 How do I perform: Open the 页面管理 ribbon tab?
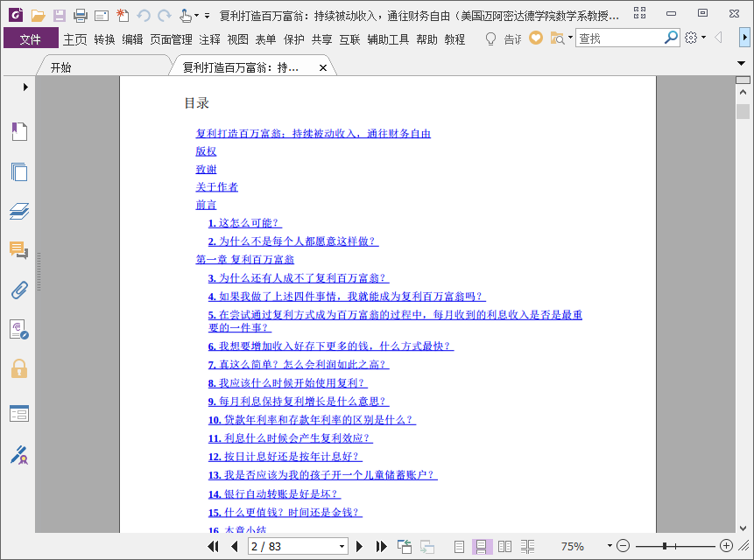tap(171, 39)
